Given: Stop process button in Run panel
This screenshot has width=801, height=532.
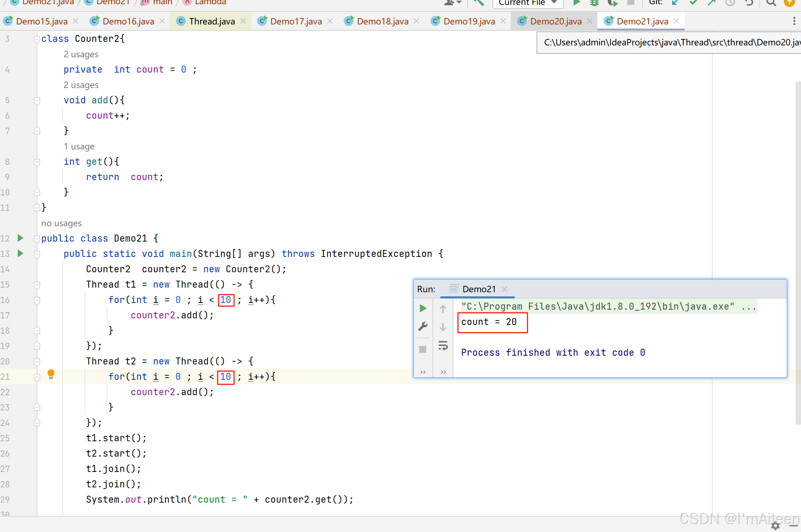Looking at the screenshot, I should click(x=423, y=349).
